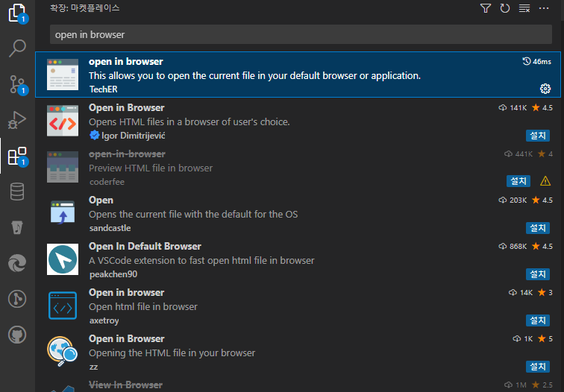Image resolution: width=564 pixels, height=392 pixels.
Task: Open the Source Control view
Action: coord(17,84)
